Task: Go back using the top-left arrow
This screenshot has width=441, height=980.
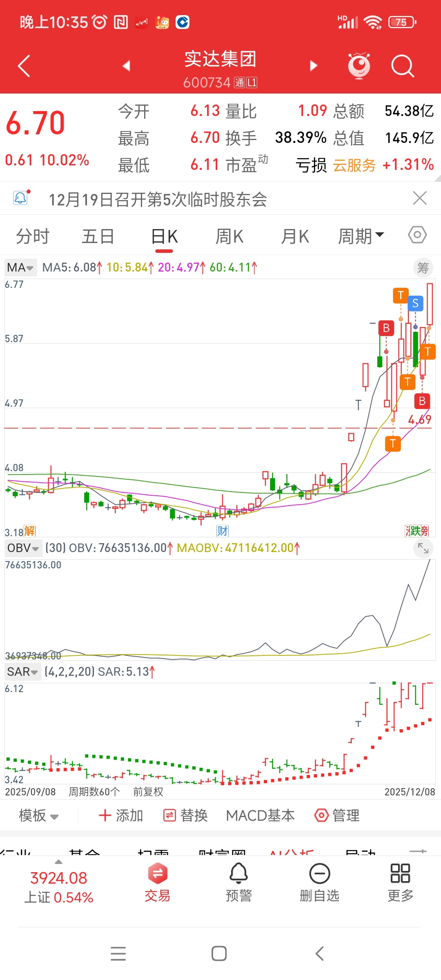Action: (x=24, y=66)
